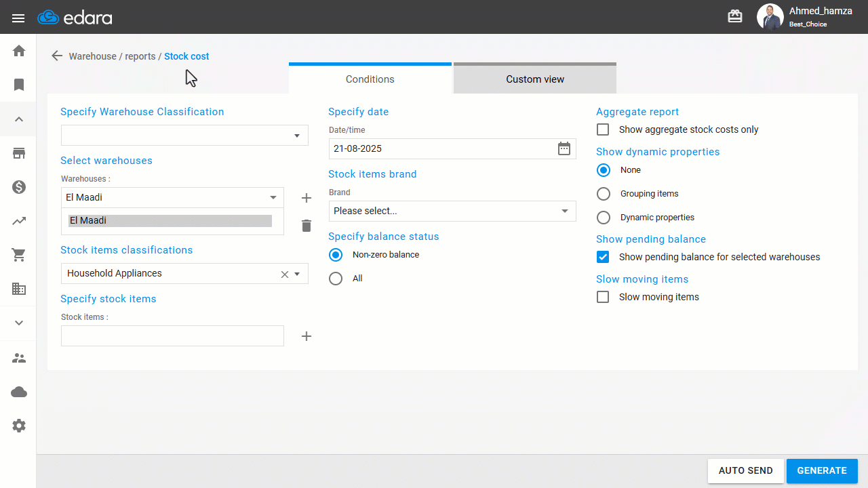Switch to Conditions tab
The height and width of the screenshot is (488, 868).
[x=370, y=79]
